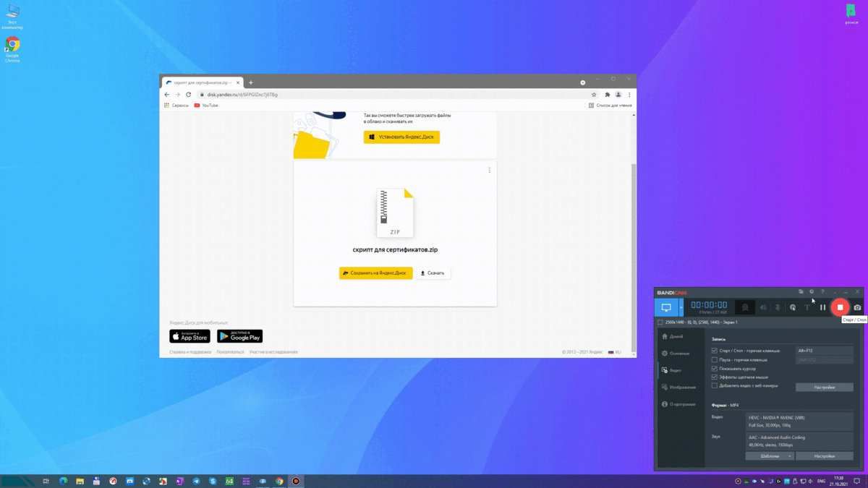Open the Bandicam scheduled recording clock icon
This screenshot has height=488, width=868.
(x=812, y=292)
